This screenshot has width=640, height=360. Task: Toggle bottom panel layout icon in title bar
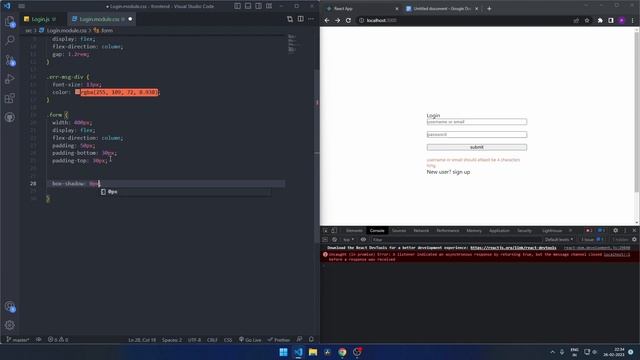click(248, 6)
